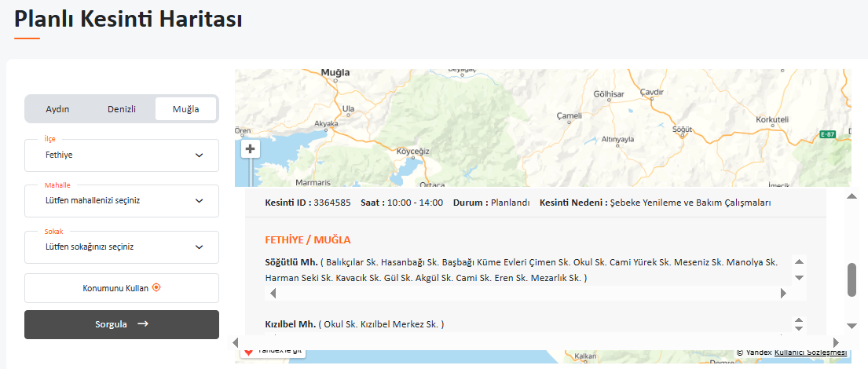This screenshot has width=868, height=369.
Task: Click up arrow in Kızılbel Mh. list
Action: (799, 320)
